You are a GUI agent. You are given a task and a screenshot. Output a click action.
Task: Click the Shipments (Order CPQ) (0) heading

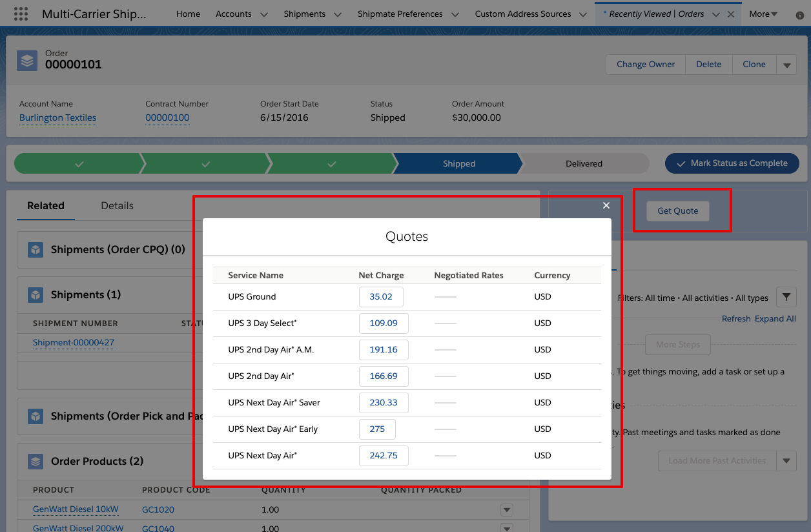[118, 250]
